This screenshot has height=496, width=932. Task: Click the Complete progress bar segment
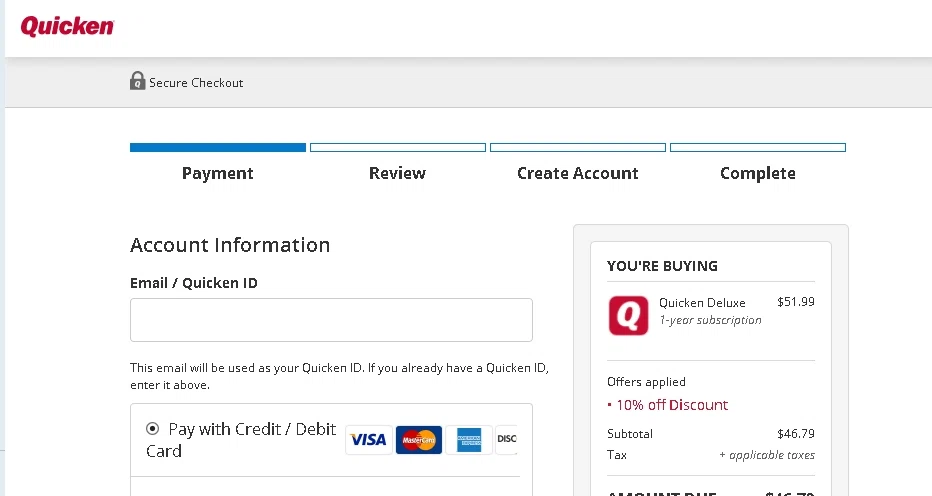[757, 148]
